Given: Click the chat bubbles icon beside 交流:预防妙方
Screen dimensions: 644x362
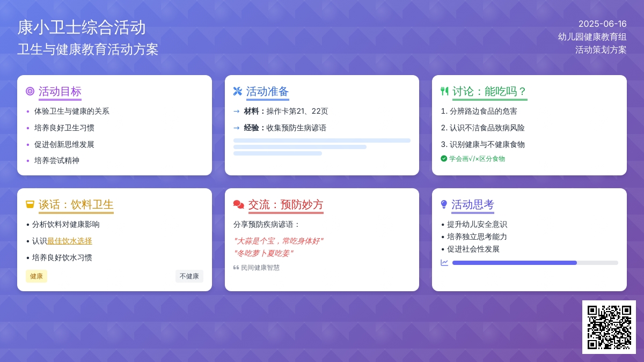Looking at the screenshot, I should pyautogui.click(x=239, y=204).
